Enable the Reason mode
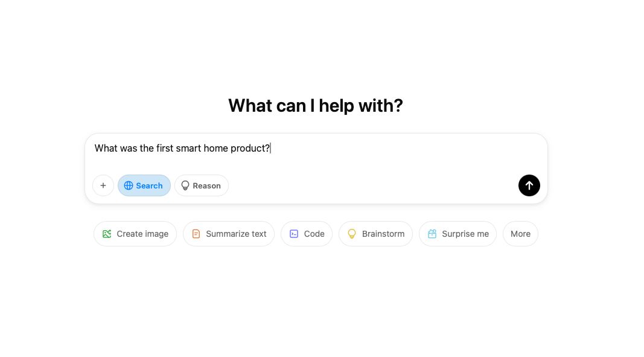 [201, 185]
